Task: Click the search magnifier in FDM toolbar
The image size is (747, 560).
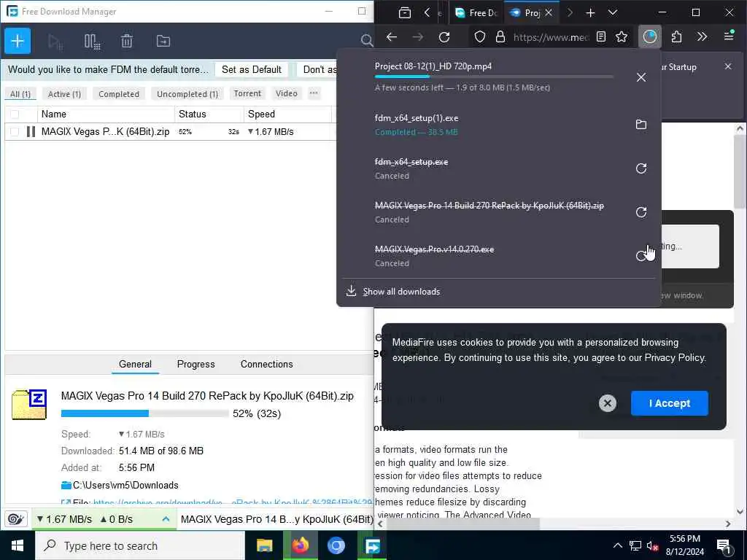Action: (366, 41)
